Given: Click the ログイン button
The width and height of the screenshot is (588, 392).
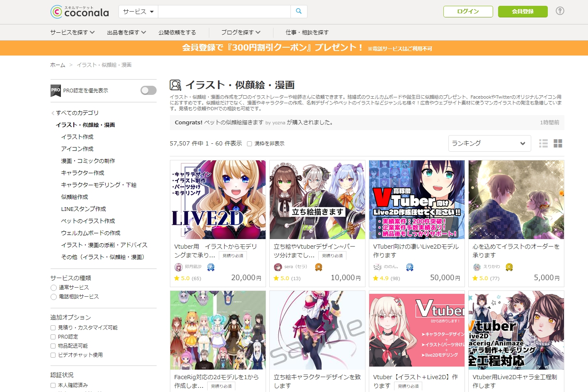Looking at the screenshot, I should pyautogui.click(x=468, y=12).
